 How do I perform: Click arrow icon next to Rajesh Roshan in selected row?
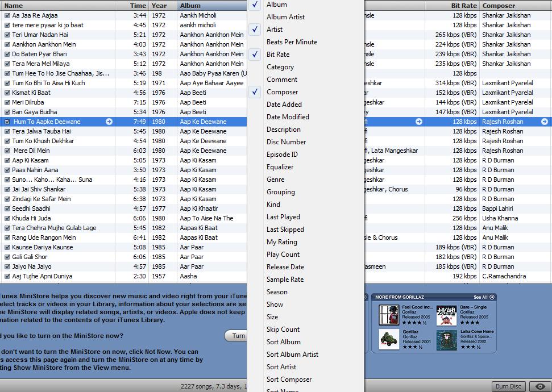click(x=545, y=122)
